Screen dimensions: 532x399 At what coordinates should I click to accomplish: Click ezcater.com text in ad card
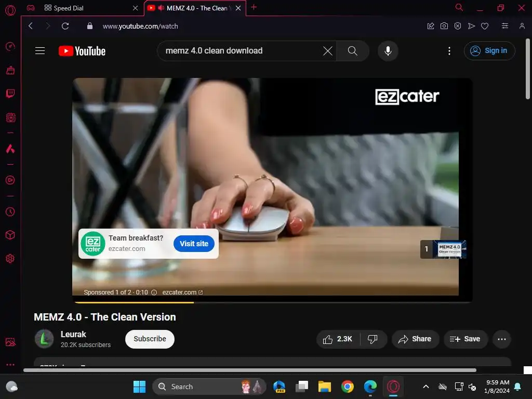coord(127,249)
